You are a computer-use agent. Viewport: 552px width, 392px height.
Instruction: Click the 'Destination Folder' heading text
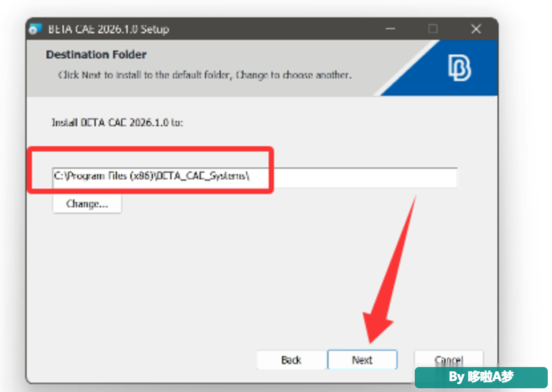pos(96,55)
